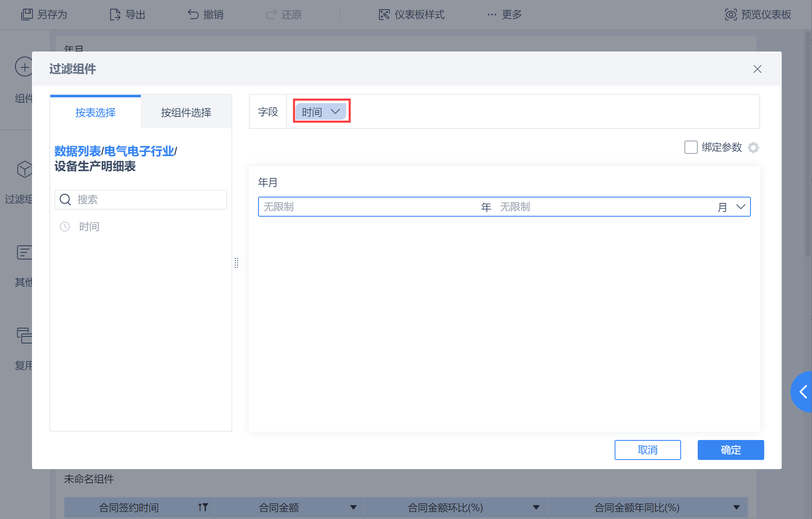Open the bind parameter gear settings

click(753, 148)
